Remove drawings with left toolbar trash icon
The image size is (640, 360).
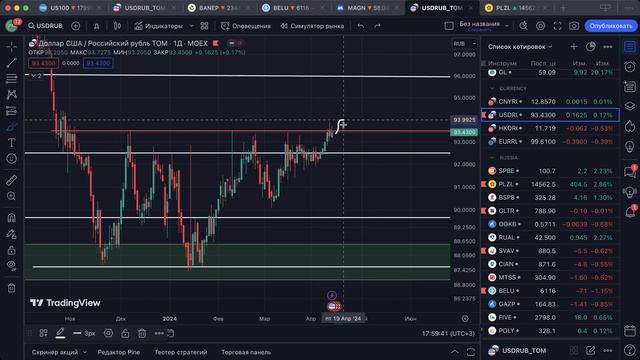point(11,288)
